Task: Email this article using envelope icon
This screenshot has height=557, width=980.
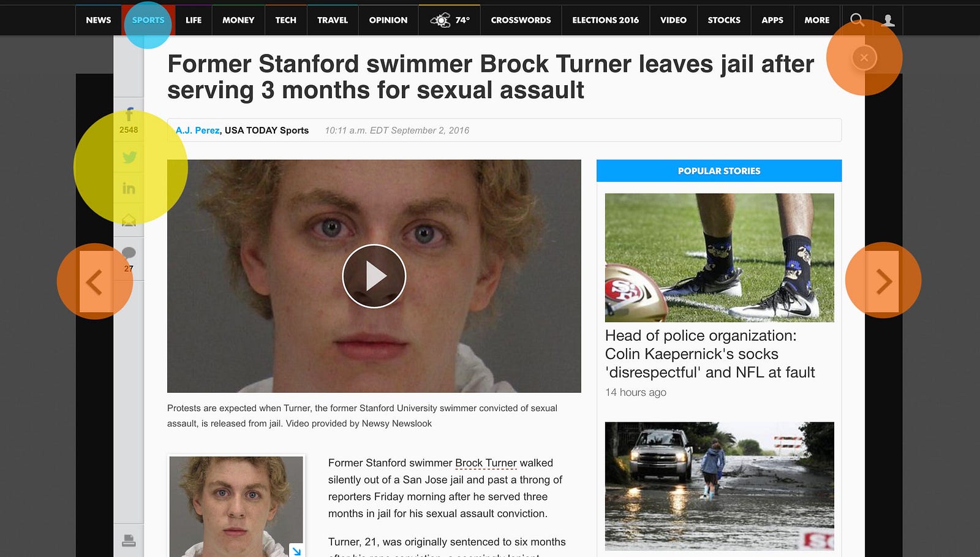Action: point(129,220)
